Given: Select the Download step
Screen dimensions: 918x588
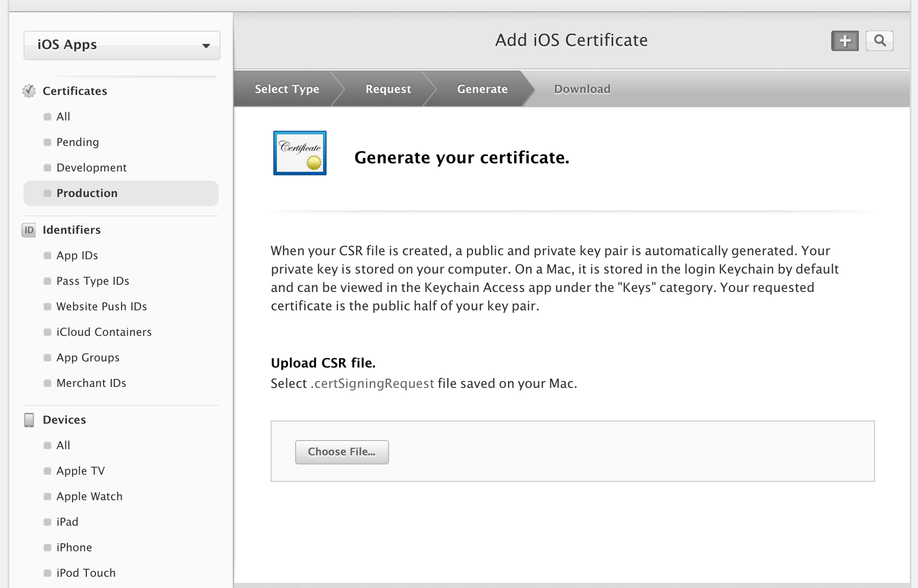Looking at the screenshot, I should coord(582,89).
